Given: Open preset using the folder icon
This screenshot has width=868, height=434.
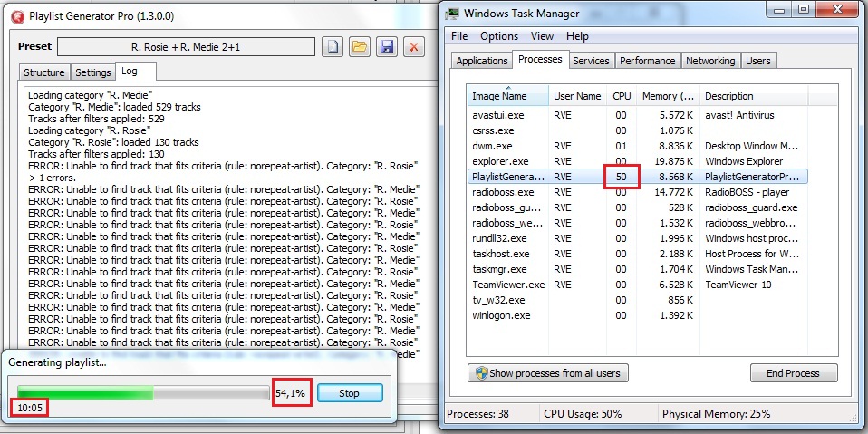Looking at the screenshot, I should 360,47.
